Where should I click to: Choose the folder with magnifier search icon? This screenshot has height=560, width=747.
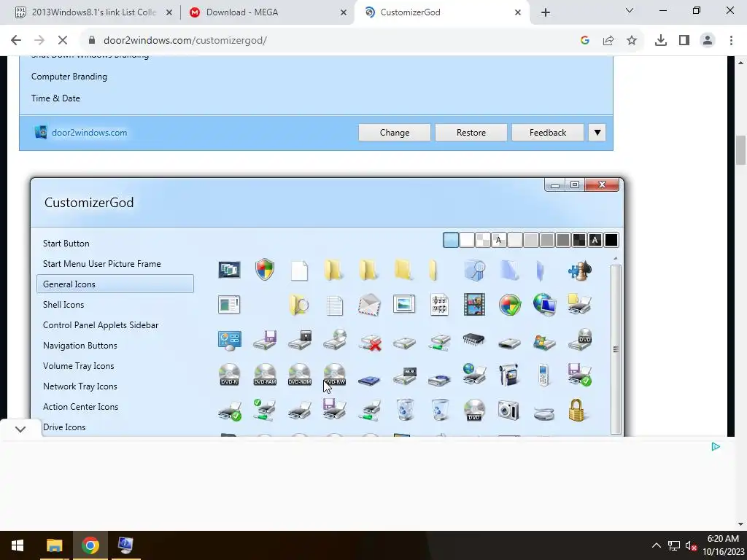click(x=298, y=305)
